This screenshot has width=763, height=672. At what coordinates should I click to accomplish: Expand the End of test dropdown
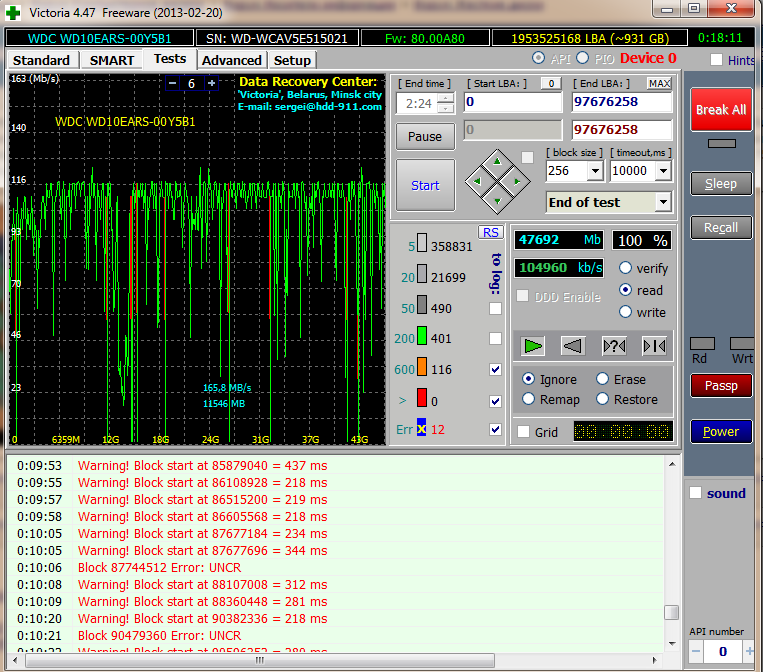(x=662, y=202)
